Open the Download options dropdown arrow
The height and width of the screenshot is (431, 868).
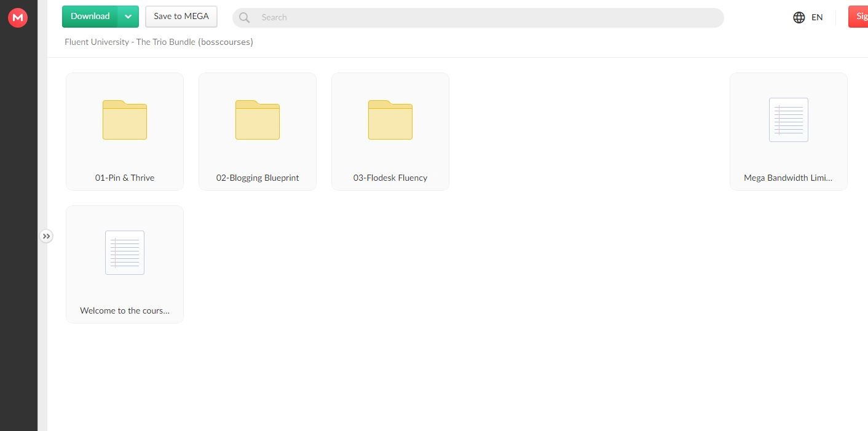tap(128, 17)
